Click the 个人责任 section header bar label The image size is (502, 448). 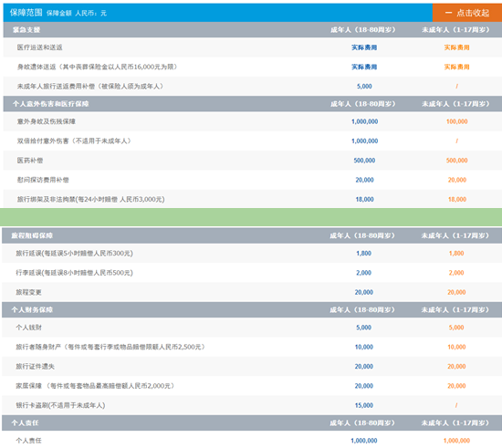point(25,423)
